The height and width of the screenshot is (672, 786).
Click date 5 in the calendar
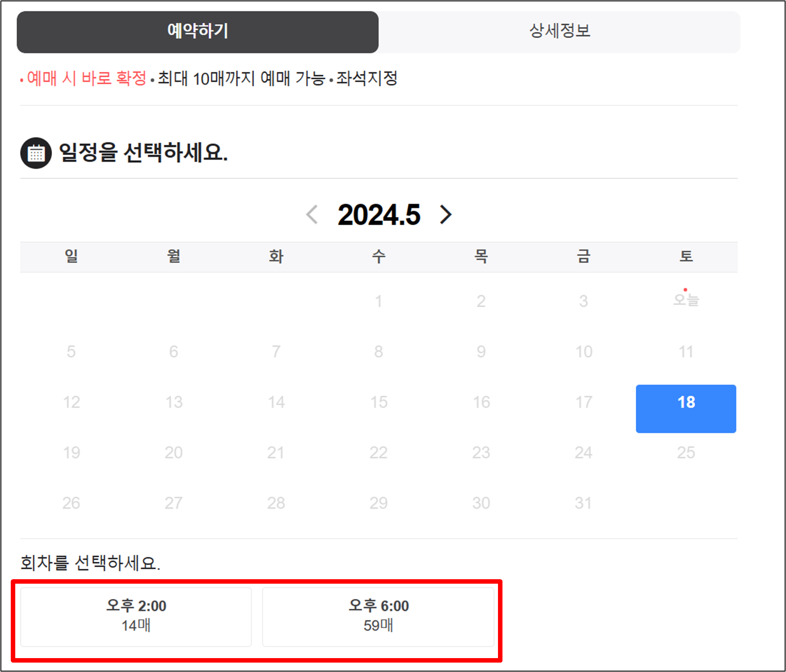pyautogui.click(x=71, y=352)
